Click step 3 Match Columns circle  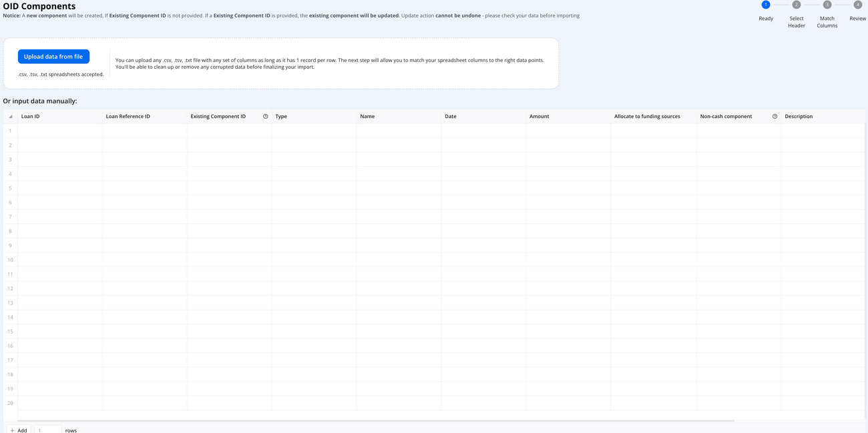827,4
